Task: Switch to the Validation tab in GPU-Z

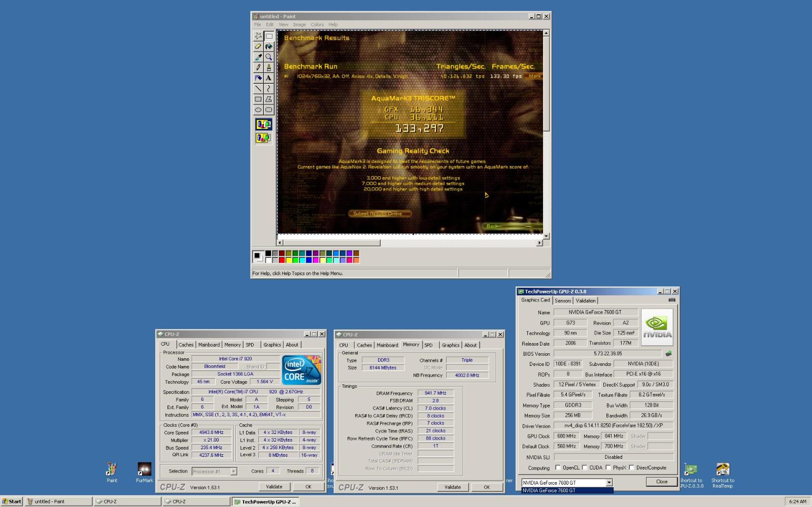Action: (586, 300)
